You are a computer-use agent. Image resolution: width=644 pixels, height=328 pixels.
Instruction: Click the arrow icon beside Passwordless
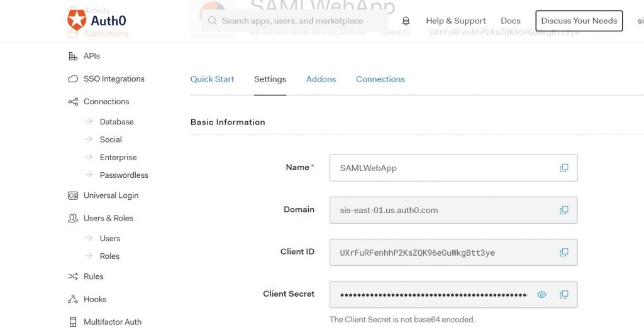click(x=88, y=175)
